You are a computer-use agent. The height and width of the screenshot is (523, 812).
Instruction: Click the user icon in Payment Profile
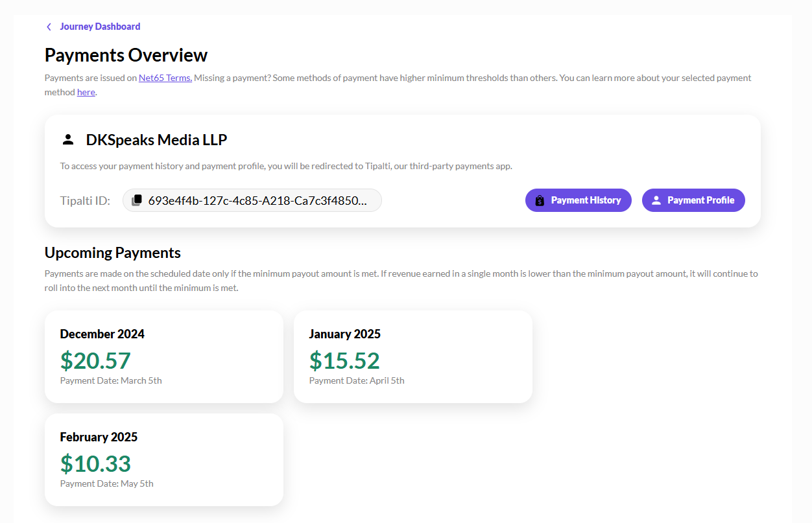[x=656, y=201]
